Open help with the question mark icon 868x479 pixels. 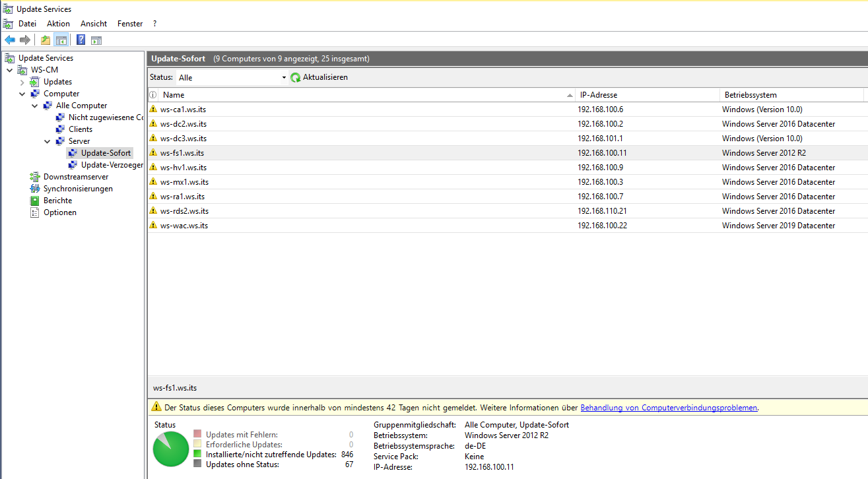point(81,40)
